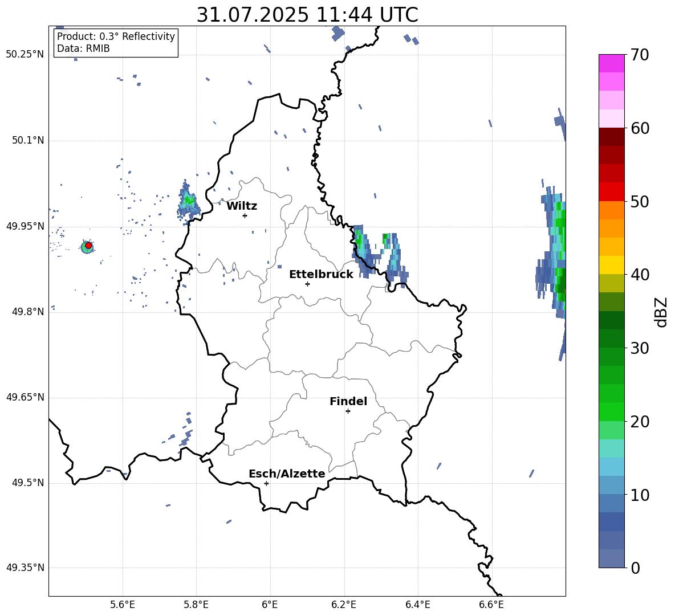
Task: Click the Esch/Alzette station cross marker
Action: 266,483
